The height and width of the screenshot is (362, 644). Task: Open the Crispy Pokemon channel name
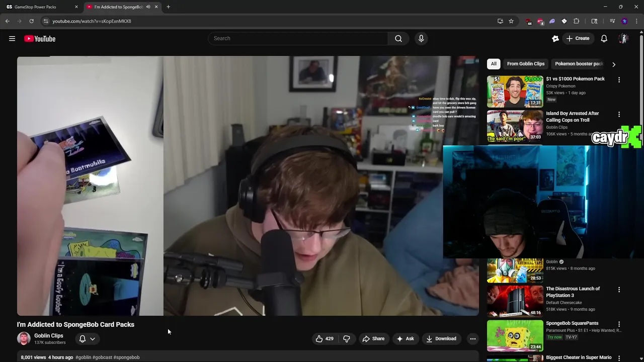pos(560,86)
